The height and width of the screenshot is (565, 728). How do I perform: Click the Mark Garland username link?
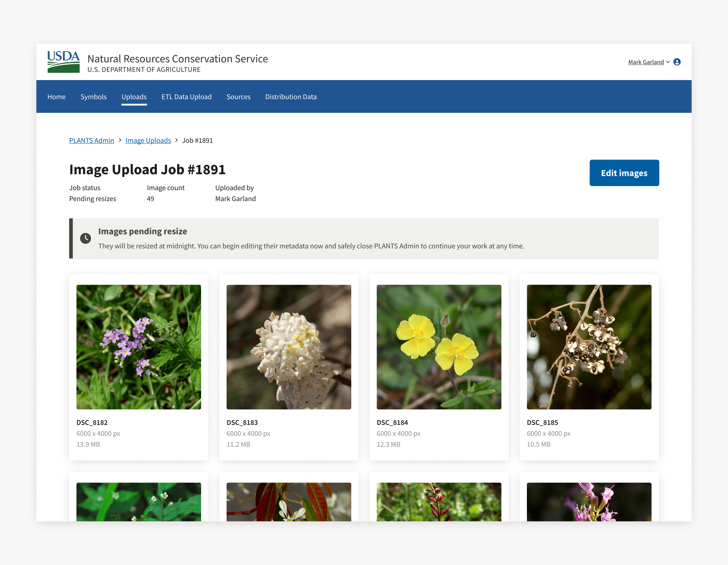pos(646,62)
